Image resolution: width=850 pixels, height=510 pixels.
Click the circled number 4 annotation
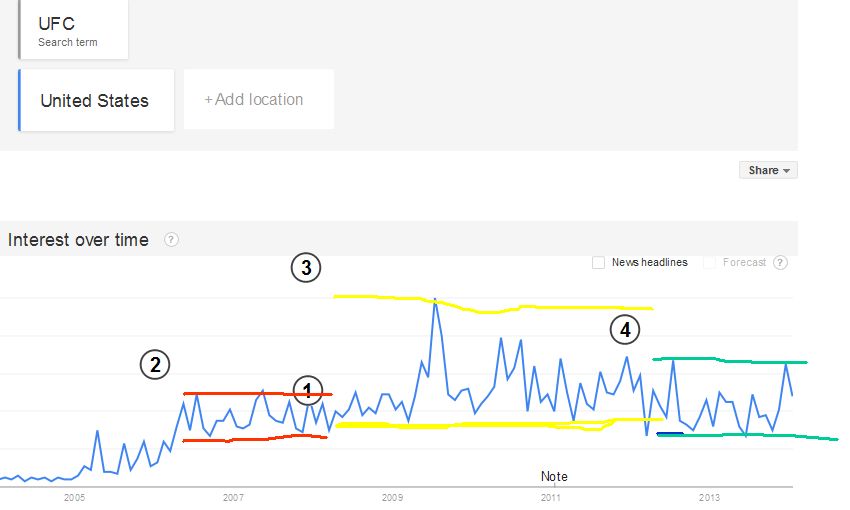pyautogui.click(x=624, y=328)
